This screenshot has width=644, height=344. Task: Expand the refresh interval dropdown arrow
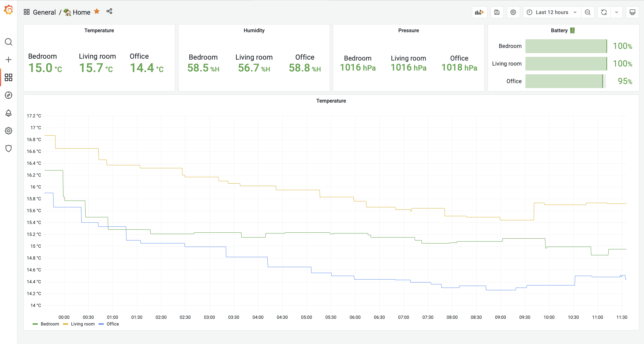click(x=617, y=12)
